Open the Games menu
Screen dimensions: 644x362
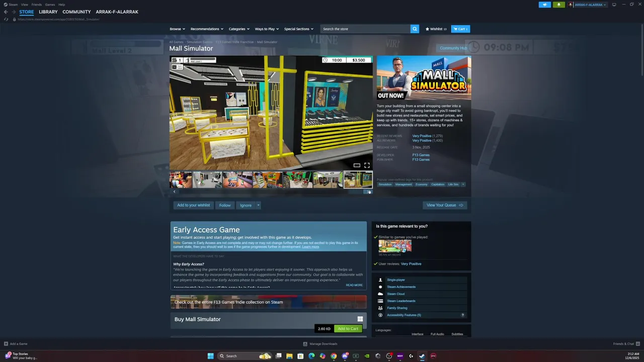click(50, 5)
